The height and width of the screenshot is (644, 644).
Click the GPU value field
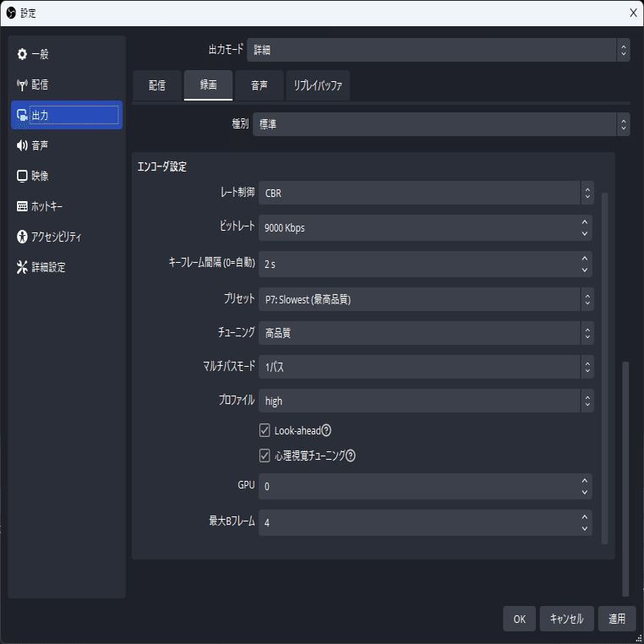click(x=425, y=486)
